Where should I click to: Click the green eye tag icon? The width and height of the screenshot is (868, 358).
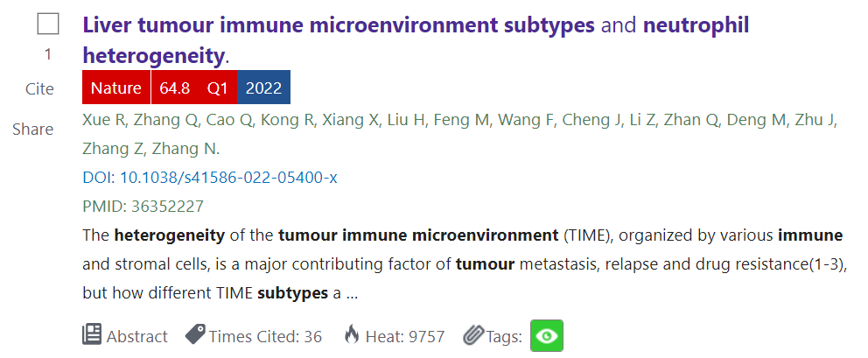[547, 336]
